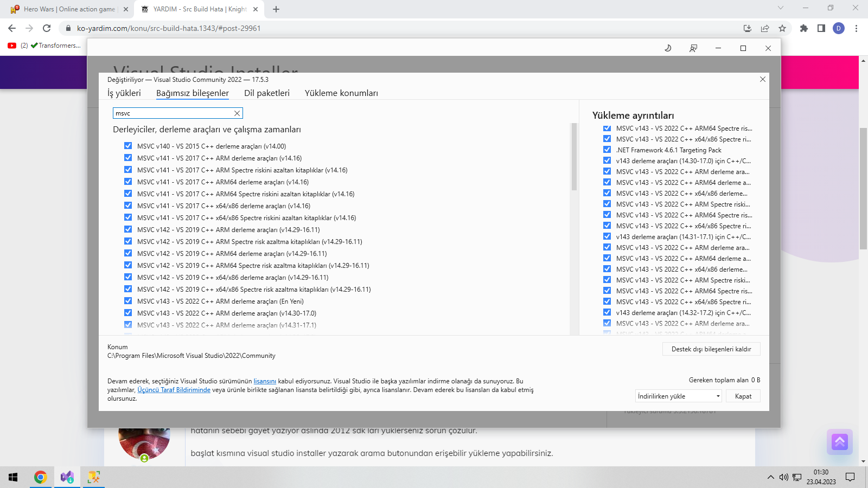Show hidden system tray icons

click(x=770, y=477)
